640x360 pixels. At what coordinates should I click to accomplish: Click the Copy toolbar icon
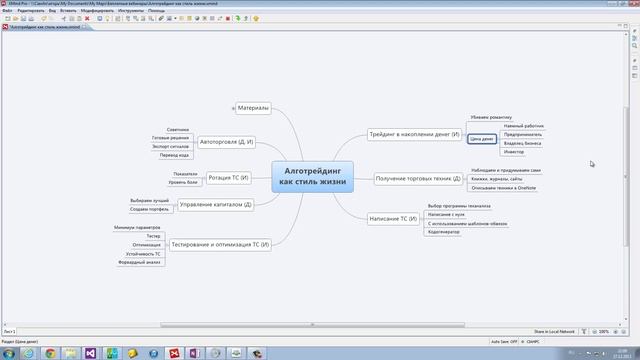pos(71,18)
